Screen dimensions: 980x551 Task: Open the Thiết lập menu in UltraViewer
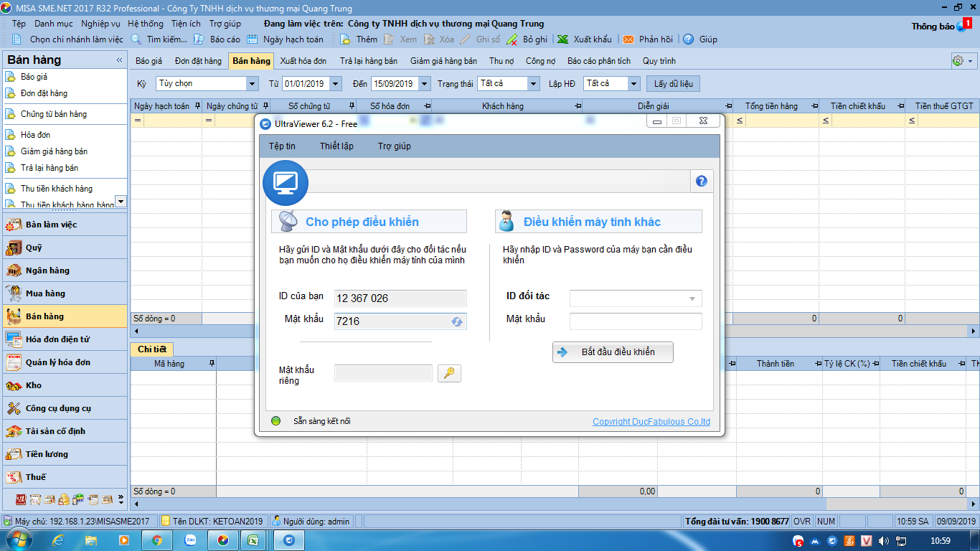tap(336, 146)
